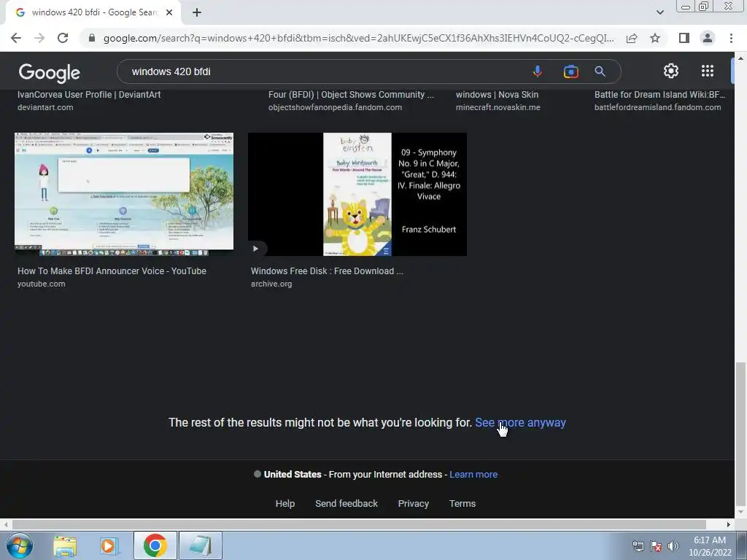The height and width of the screenshot is (560, 747).
Task: Click the youtube.com source text
Action: [42, 284]
